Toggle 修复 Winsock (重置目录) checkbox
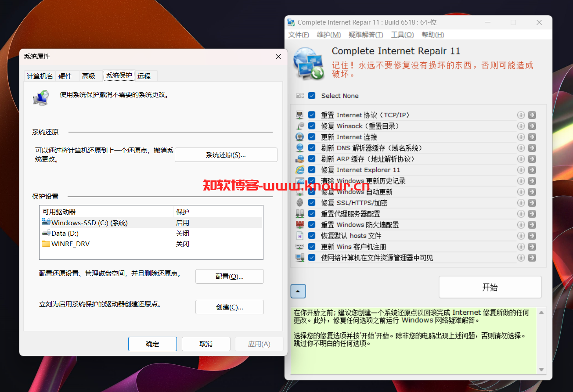Screen dimensions: 573x392 tap(312, 126)
